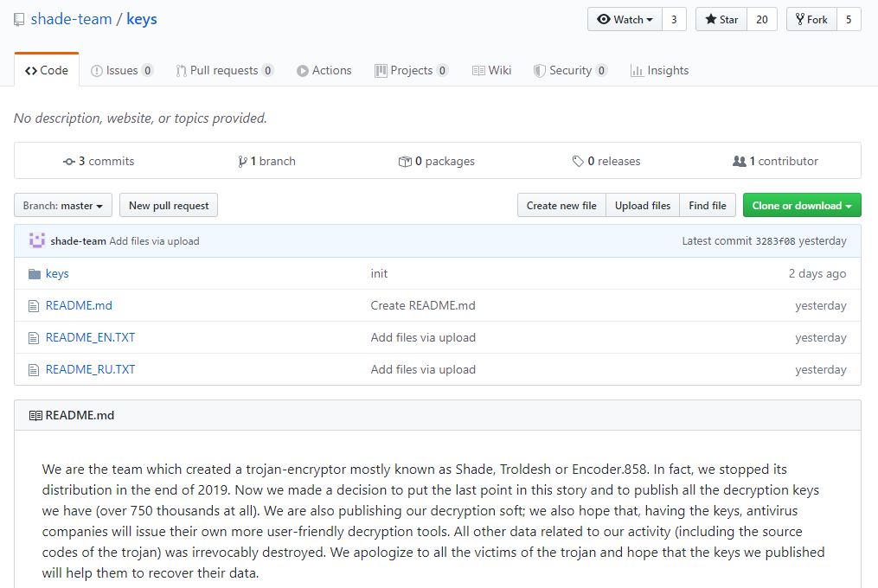Open the 'Add files via upload' latest commit message
This screenshot has height=588, width=878.
[x=155, y=240]
